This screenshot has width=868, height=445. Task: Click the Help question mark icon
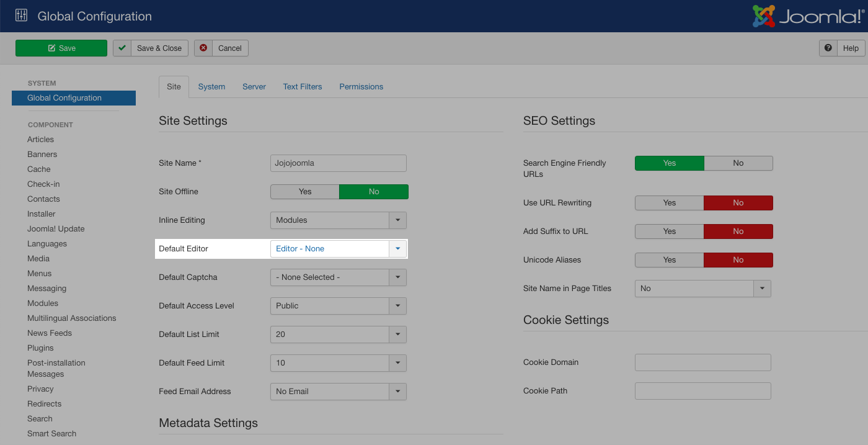click(828, 48)
